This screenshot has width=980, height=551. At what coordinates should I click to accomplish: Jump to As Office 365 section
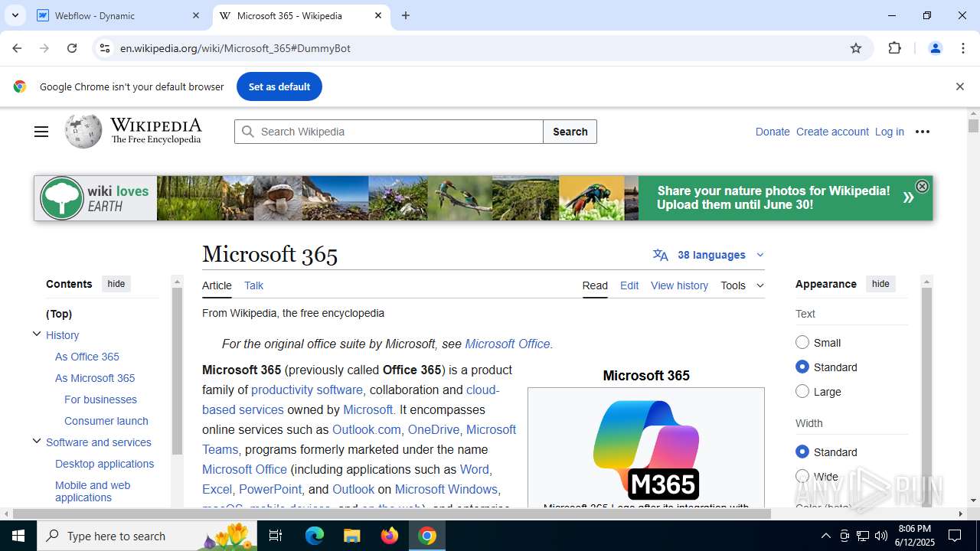[87, 357]
